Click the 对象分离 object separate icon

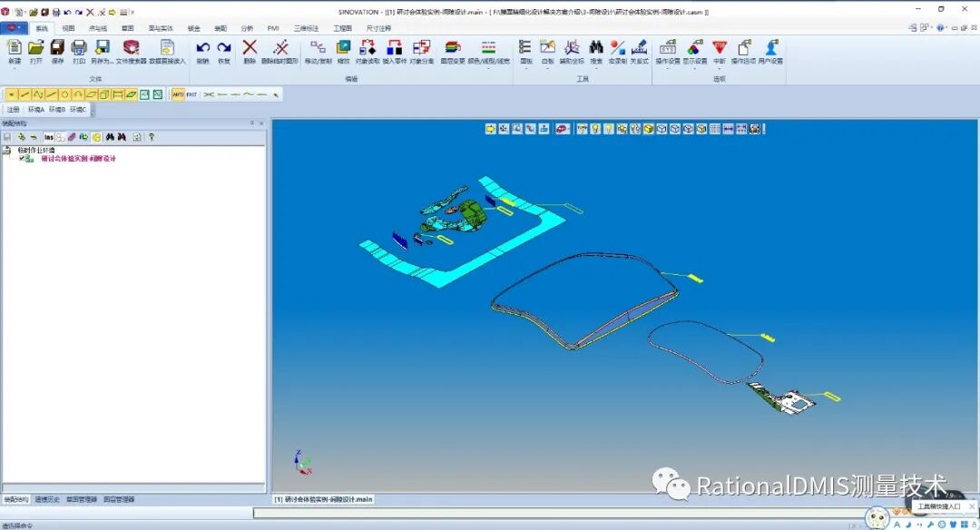point(421,47)
